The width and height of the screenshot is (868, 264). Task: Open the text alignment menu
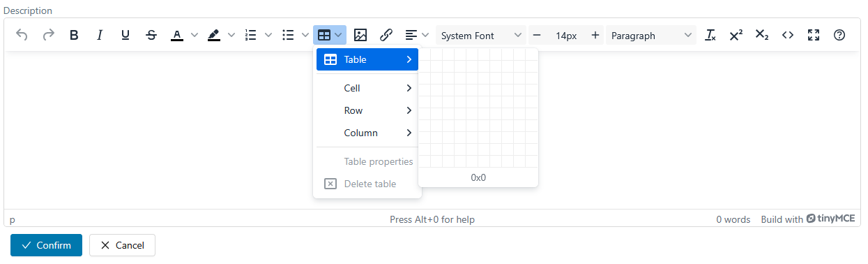(x=417, y=35)
